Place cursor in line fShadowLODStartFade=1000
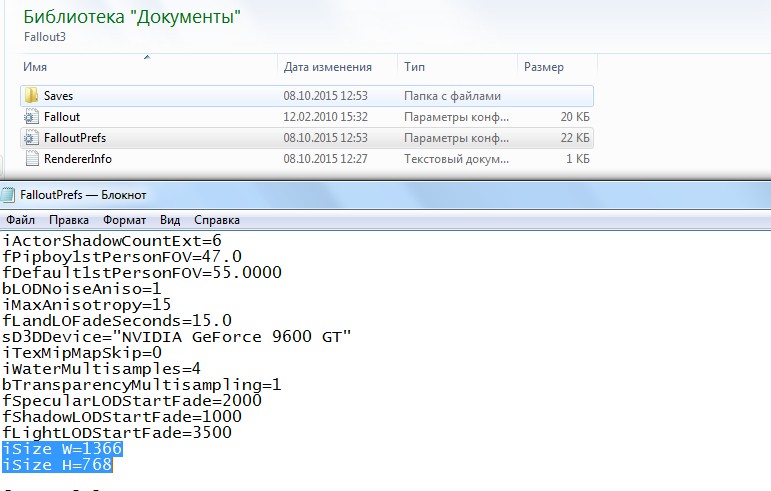Image resolution: width=771 pixels, height=491 pixels. coord(122,417)
